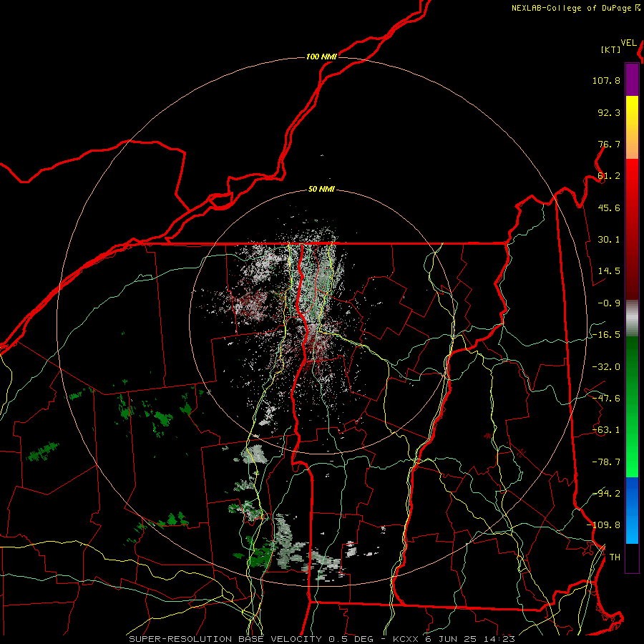644x644 pixels.
Task: Click the -47.6 velocity scale value
Action: [606, 399]
